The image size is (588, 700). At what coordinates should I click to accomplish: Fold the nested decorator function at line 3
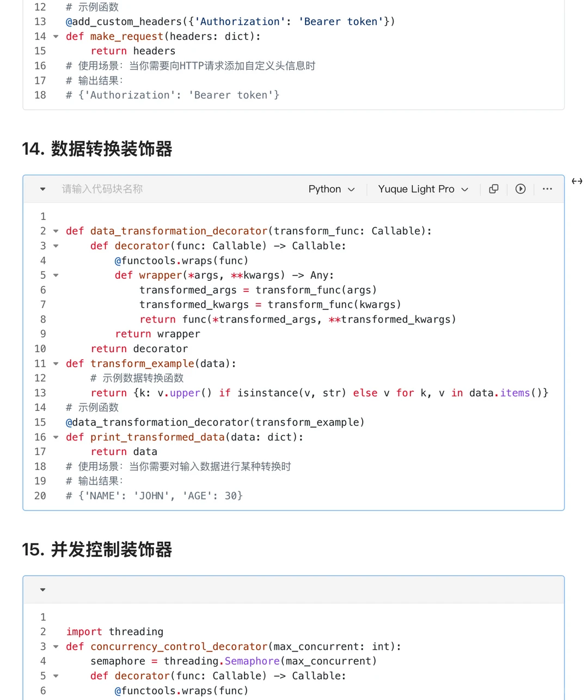tap(56, 245)
